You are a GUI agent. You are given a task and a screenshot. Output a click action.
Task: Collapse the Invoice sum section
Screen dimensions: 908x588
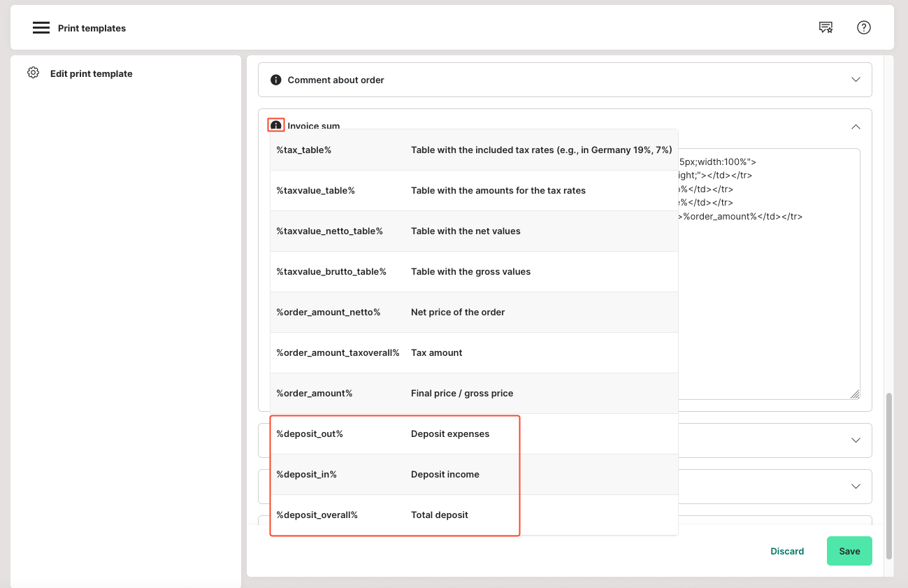click(x=856, y=127)
